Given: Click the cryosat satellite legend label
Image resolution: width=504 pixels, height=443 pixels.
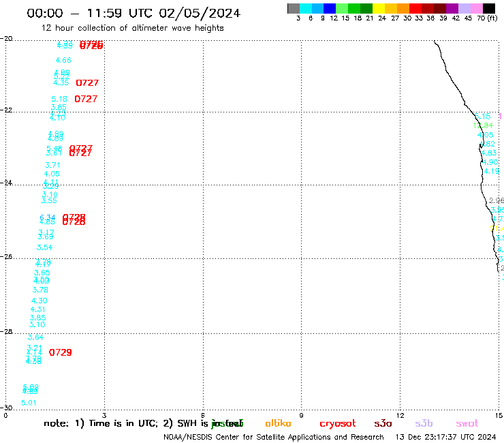Looking at the screenshot, I should pos(338,424).
